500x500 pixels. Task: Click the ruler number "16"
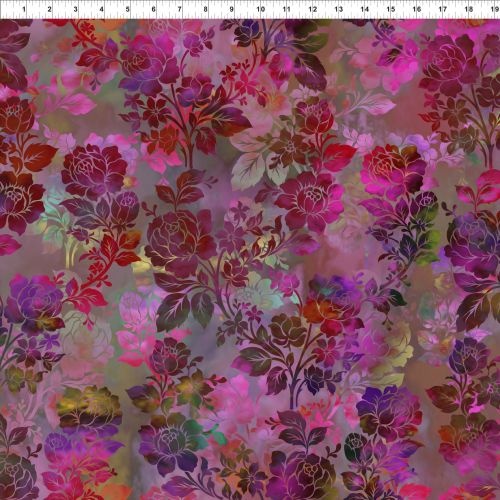pos(417,9)
